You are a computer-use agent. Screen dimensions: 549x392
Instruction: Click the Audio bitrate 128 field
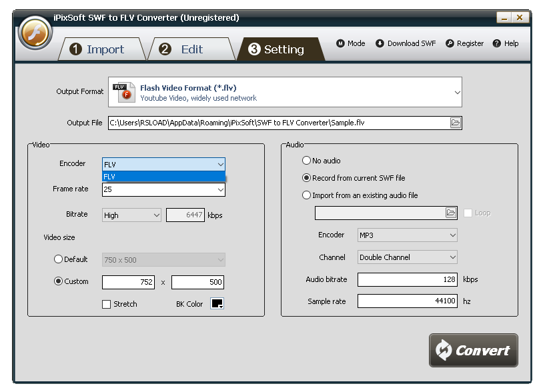[407, 279]
